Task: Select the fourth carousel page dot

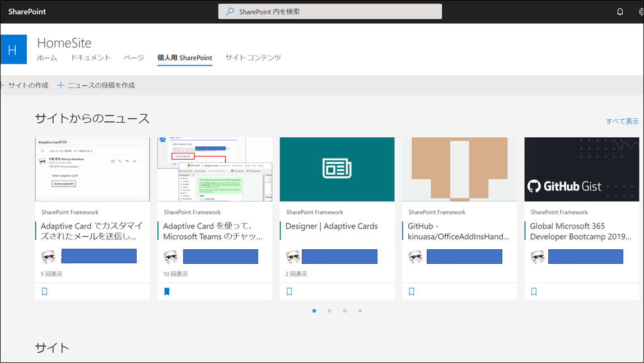Action: 360,311
